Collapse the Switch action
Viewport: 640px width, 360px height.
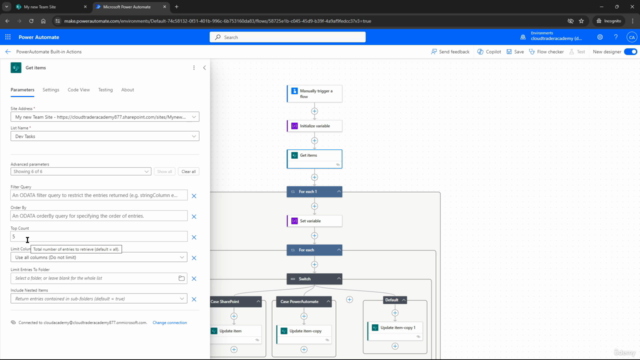(339, 279)
